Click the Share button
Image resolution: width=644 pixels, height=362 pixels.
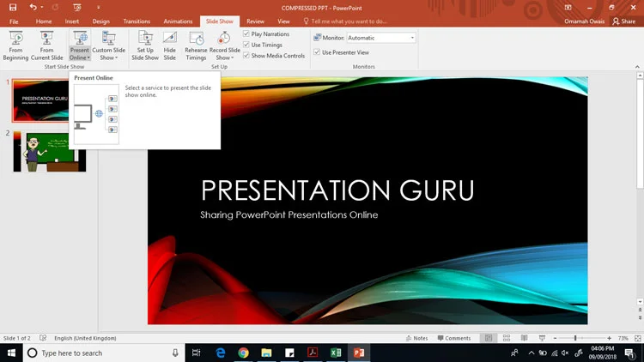tap(623, 21)
